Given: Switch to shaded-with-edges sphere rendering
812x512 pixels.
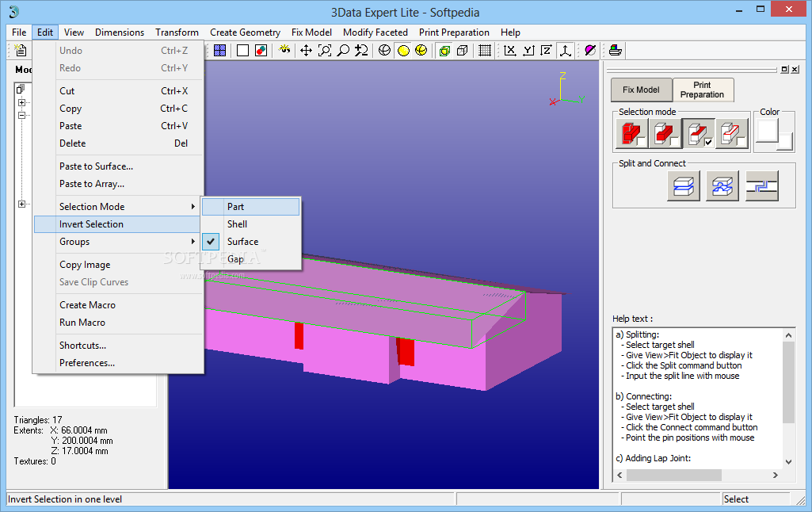Looking at the screenshot, I should (421, 50).
